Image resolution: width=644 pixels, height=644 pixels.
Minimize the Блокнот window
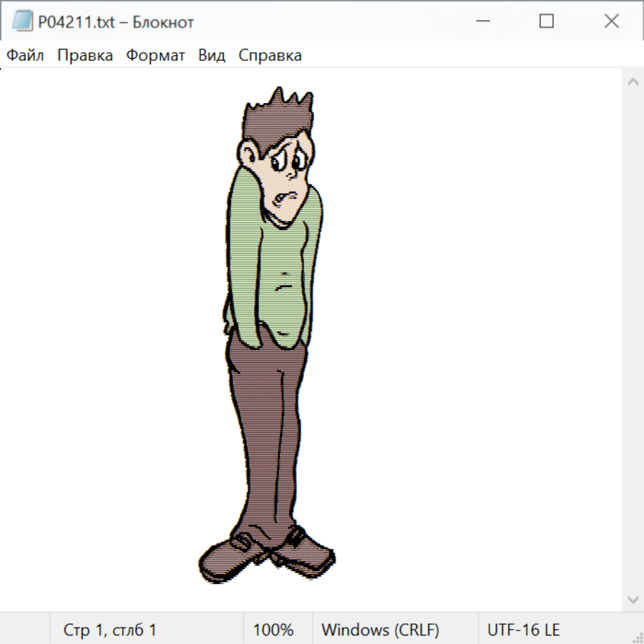[x=482, y=21]
